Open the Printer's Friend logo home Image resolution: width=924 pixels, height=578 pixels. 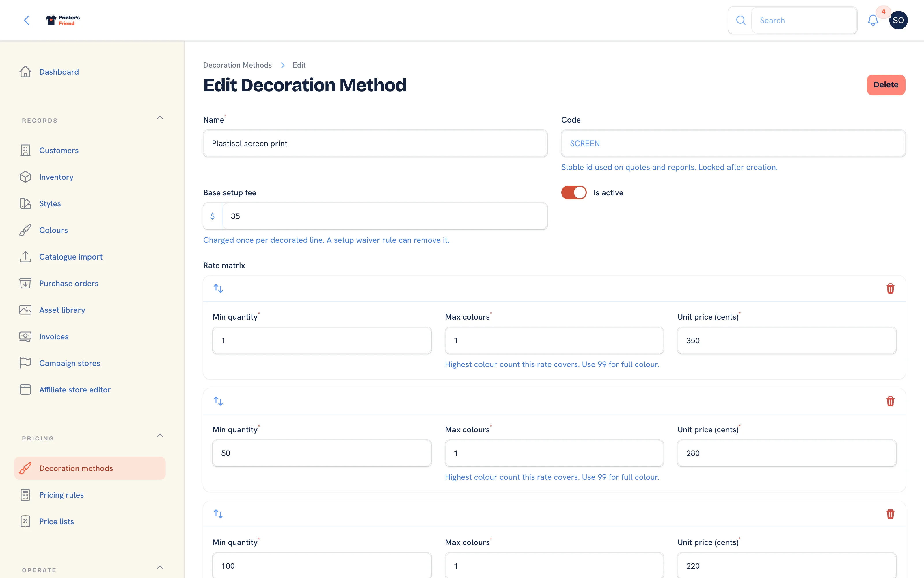(63, 20)
